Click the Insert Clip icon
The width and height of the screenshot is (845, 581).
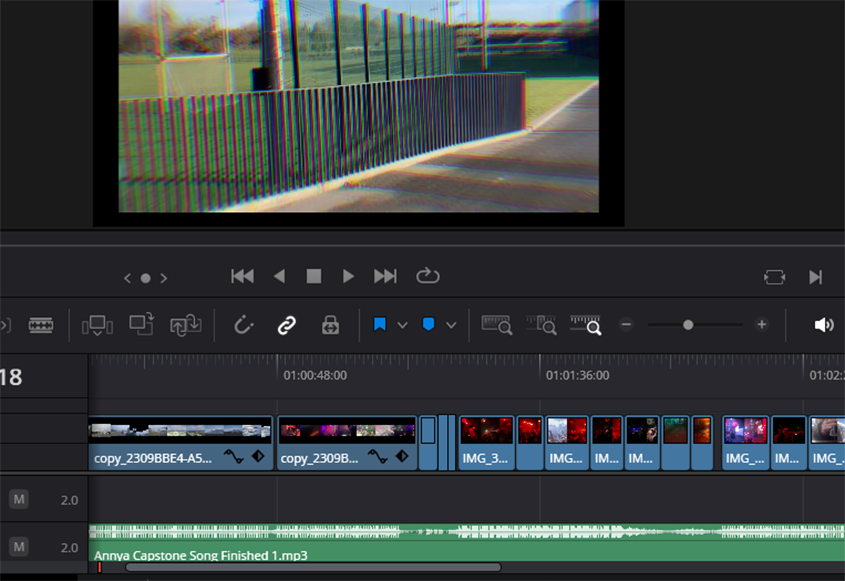coord(97,325)
